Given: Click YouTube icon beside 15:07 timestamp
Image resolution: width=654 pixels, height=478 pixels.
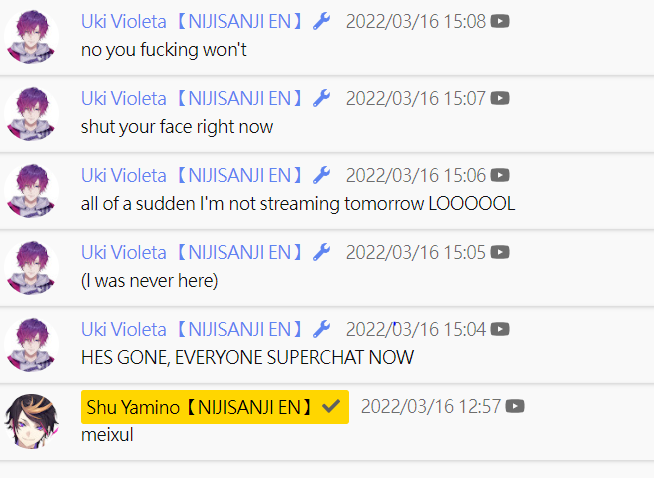Looking at the screenshot, I should (x=500, y=98).
